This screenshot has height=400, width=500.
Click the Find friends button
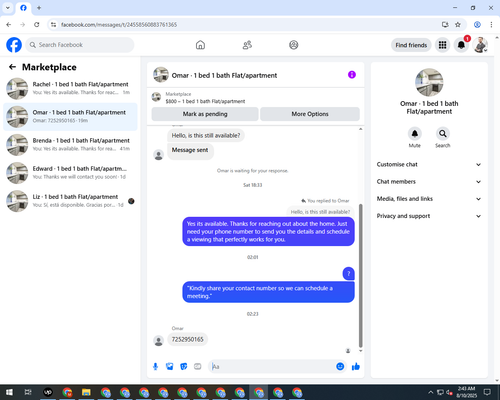tap(411, 45)
